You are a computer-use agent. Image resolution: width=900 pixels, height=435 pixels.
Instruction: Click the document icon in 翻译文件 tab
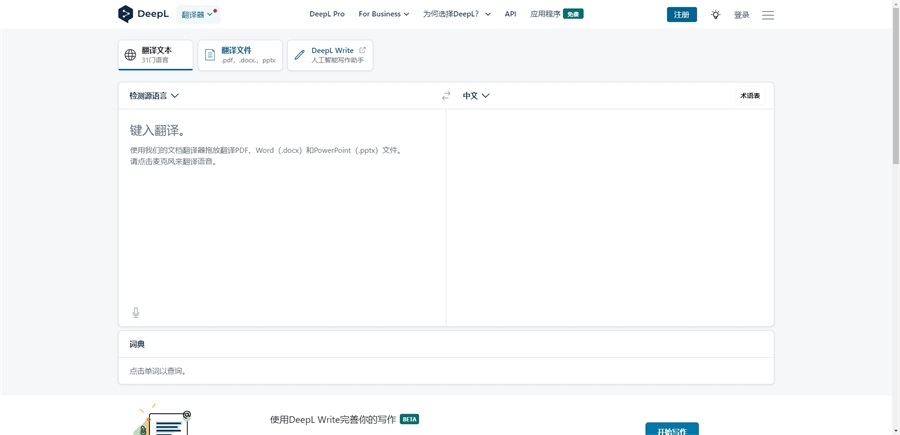[x=210, y=55]
